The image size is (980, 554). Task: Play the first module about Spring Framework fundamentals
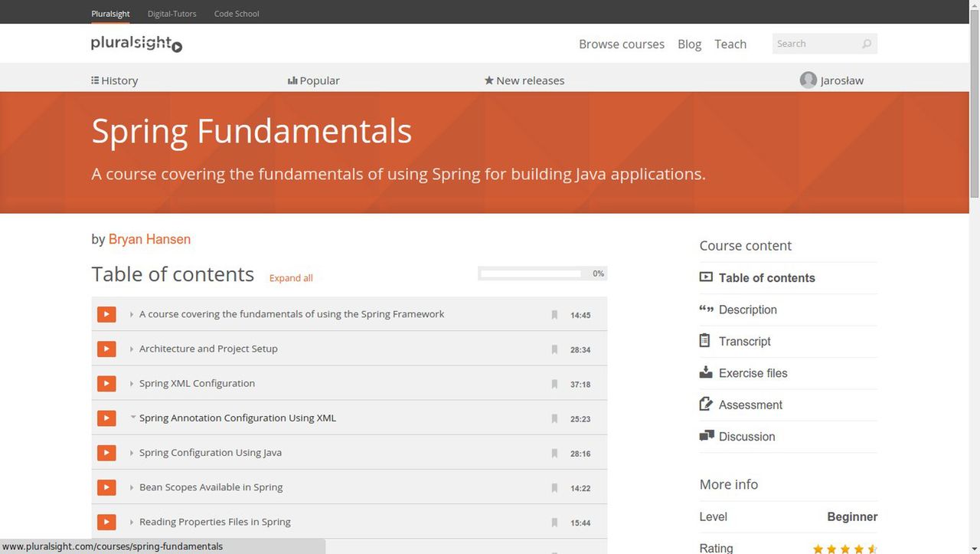click(x=106, y=314)
